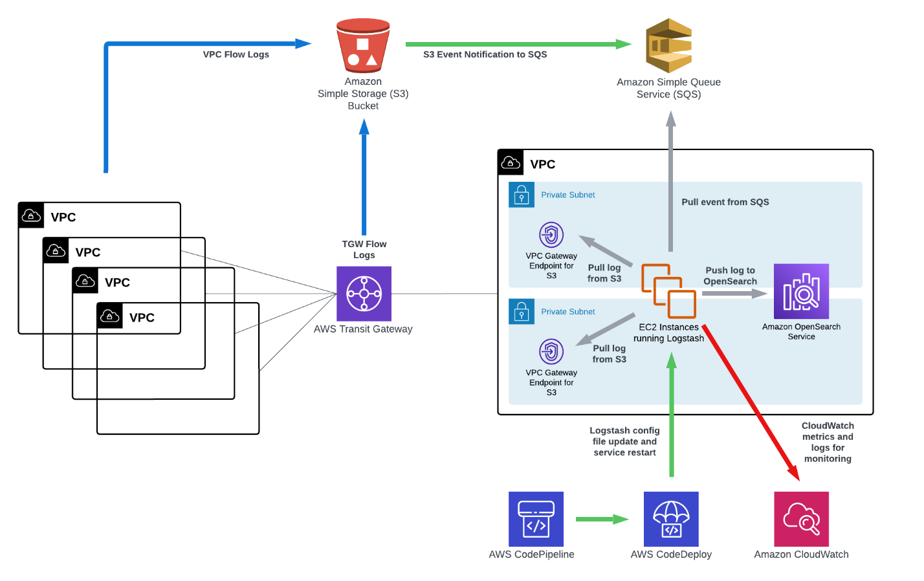
Task: Click the Amazon OpenSearch Service icon
Action: tap(801, 291)
